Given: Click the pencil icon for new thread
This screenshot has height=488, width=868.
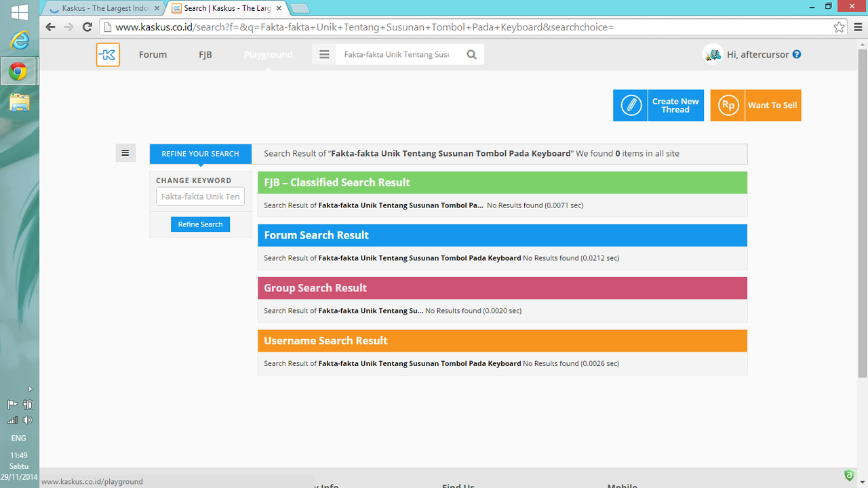Looking at the screenshot, I should (x=631, y=106).
